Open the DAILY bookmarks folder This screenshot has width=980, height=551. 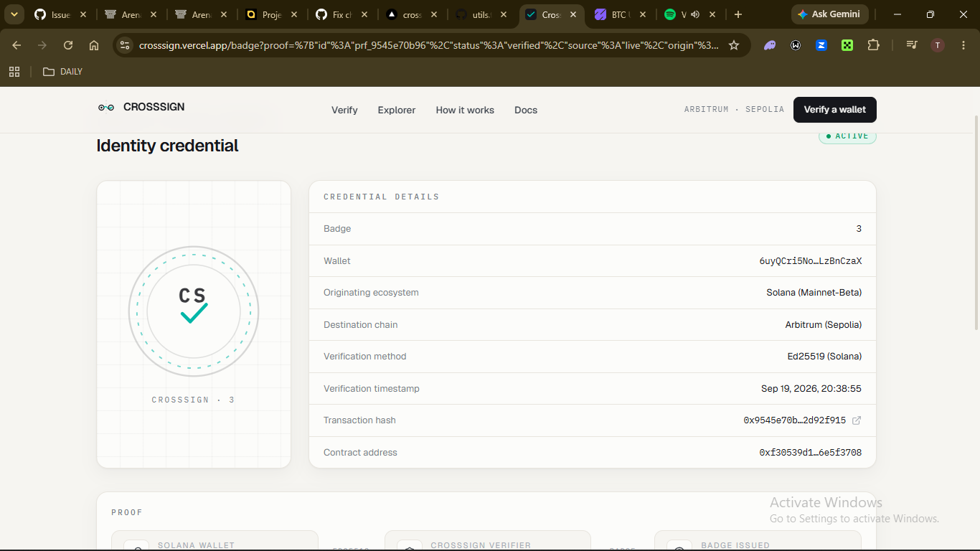[63, 72]
